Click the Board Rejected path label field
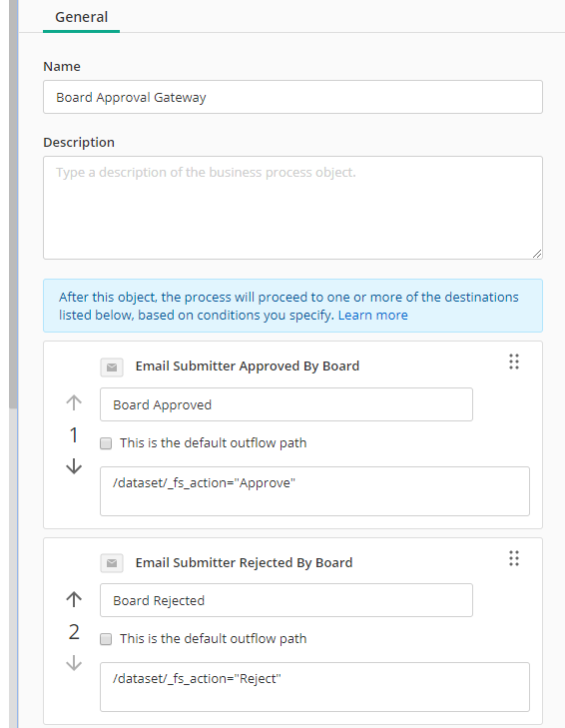This screenshot has width=565, height=728. point(286,600)
